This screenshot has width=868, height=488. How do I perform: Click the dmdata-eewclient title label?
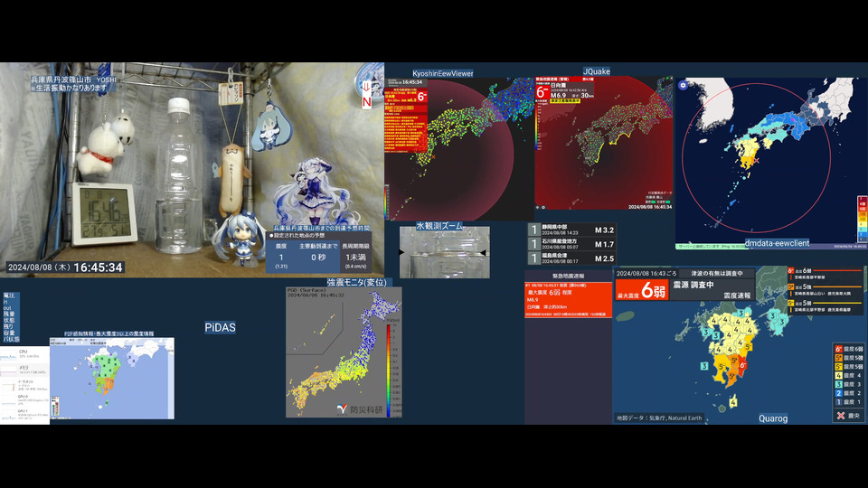pyautogui.click(x=777, y=243)
